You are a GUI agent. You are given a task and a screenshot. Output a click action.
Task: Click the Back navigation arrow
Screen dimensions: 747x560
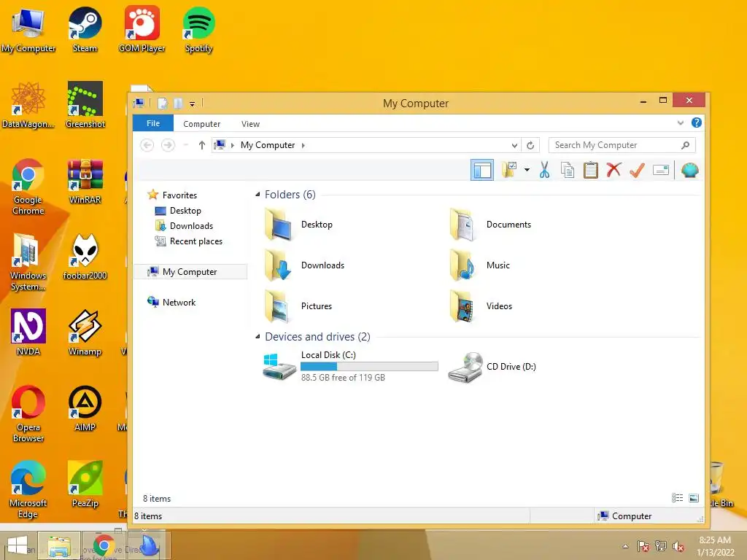pos(147,145)
